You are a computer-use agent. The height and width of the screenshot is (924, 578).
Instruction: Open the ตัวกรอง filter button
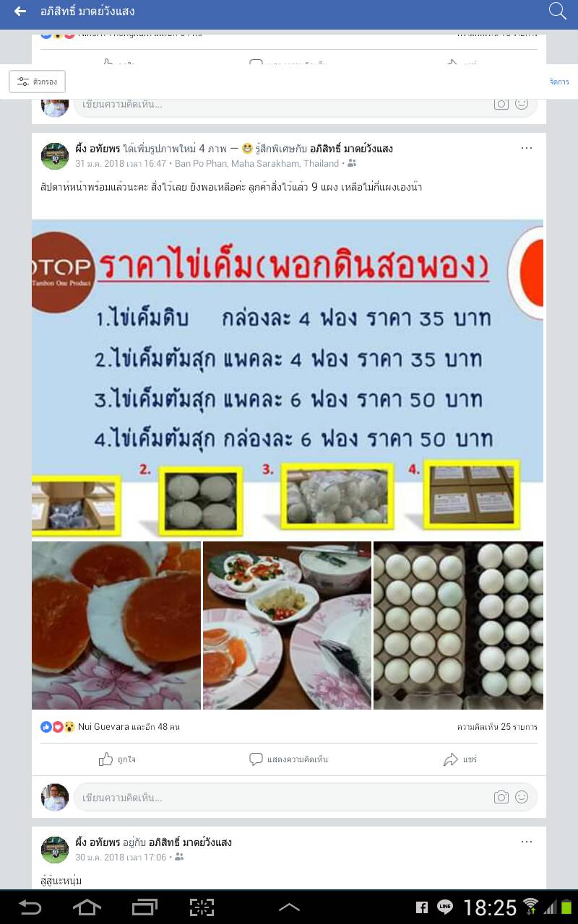click(38, 82)
